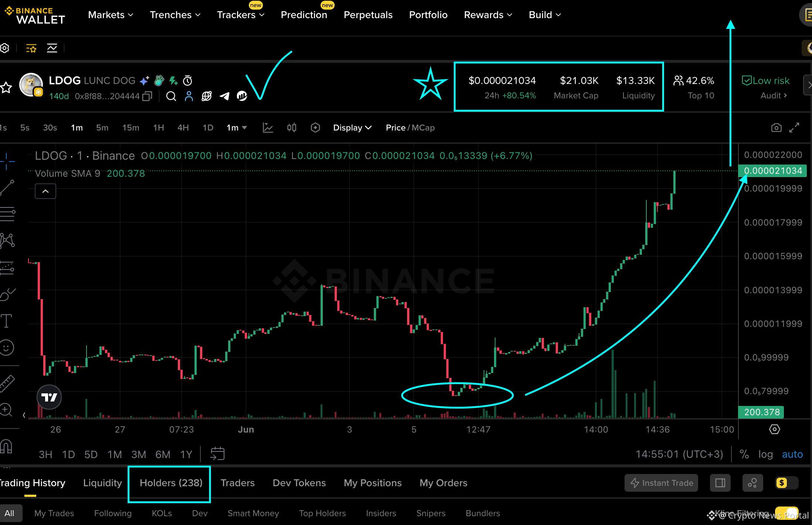Open price axis settings gear
This screenshot has height=525, width=812.
(775, 429)
